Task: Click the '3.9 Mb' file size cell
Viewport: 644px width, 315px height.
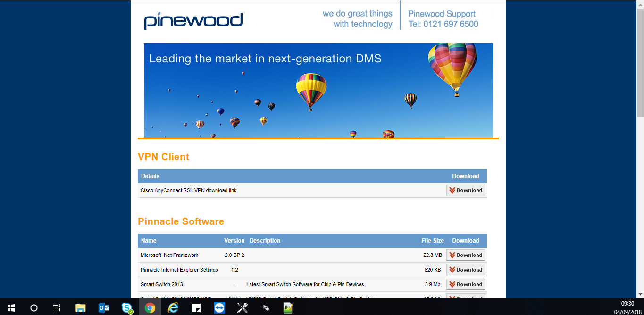Action: tap(434, 285)
